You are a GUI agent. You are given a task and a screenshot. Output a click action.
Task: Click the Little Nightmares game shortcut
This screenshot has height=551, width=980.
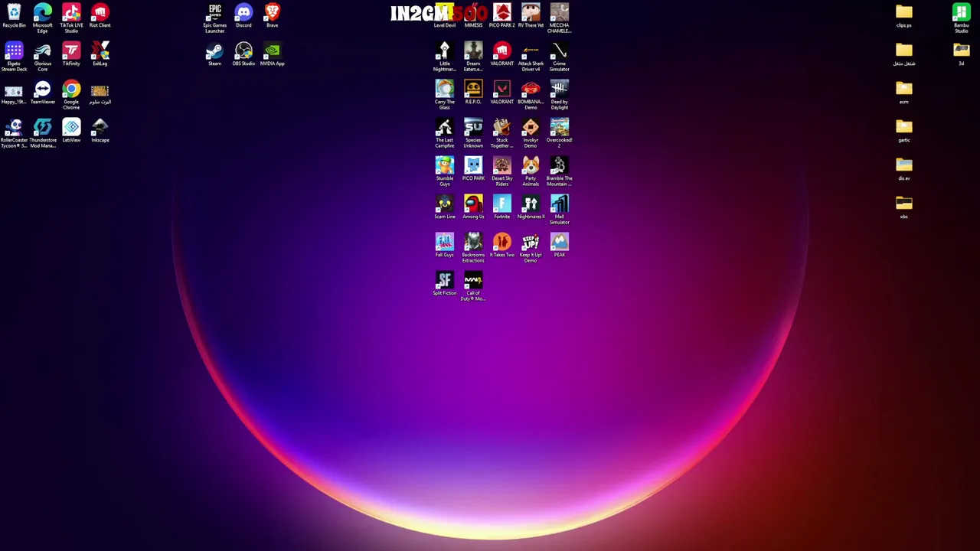(x=445, y=51)
